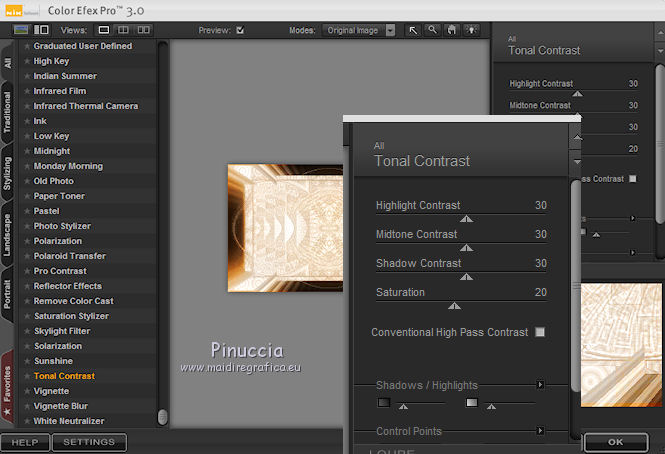Viewport: 665px width, 454px height.
Task: Select the Skylight Filter entry
Action: 62,331
